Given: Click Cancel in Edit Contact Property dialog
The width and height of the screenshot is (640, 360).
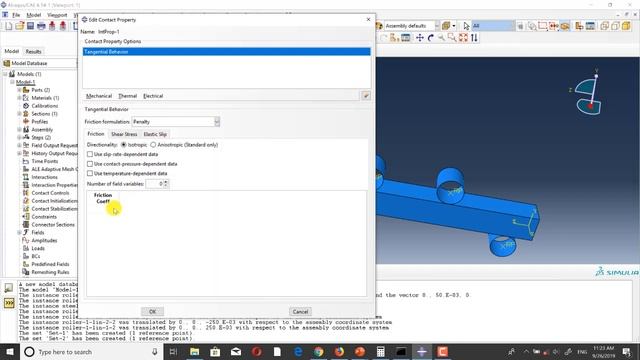Looking at the screenshot, I should 300,312.
